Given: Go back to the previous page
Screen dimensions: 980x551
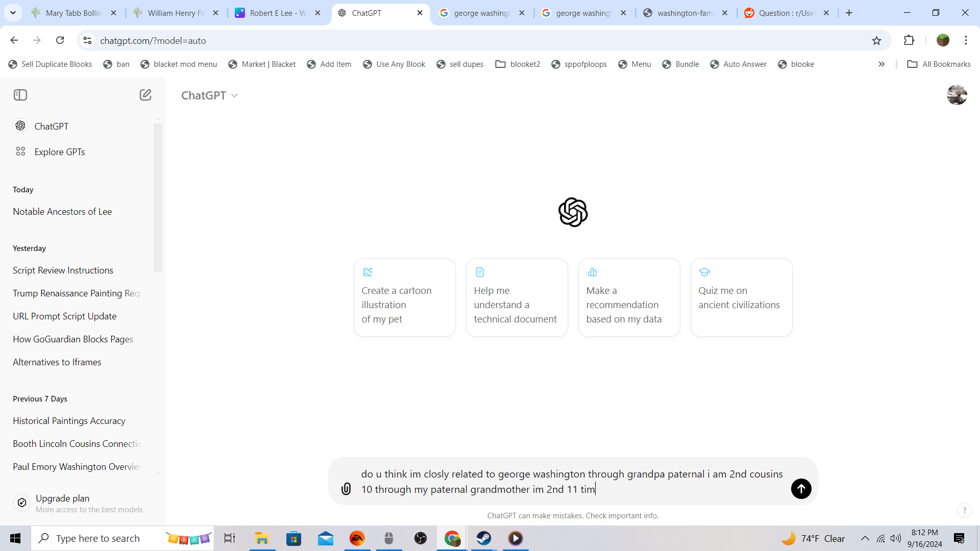Looking at the screenshot, I should pyautogui.click(x=14, y=40).
